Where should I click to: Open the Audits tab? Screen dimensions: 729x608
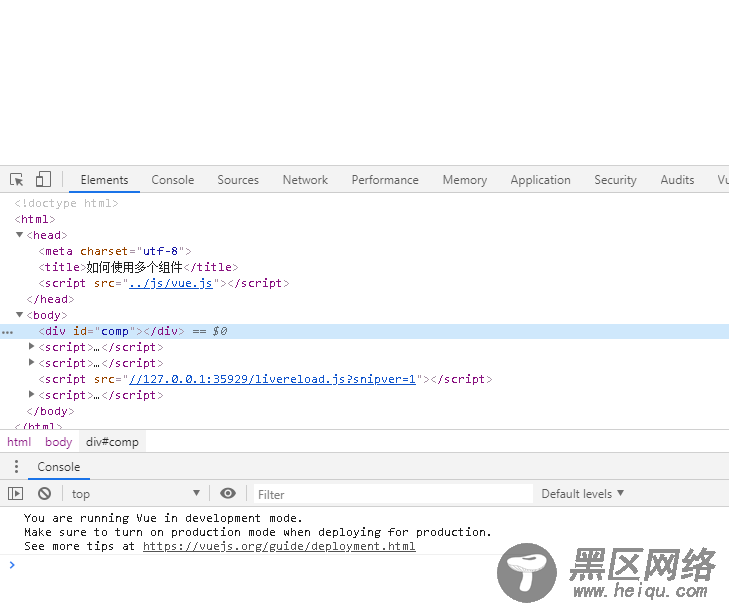coord(677,180)
